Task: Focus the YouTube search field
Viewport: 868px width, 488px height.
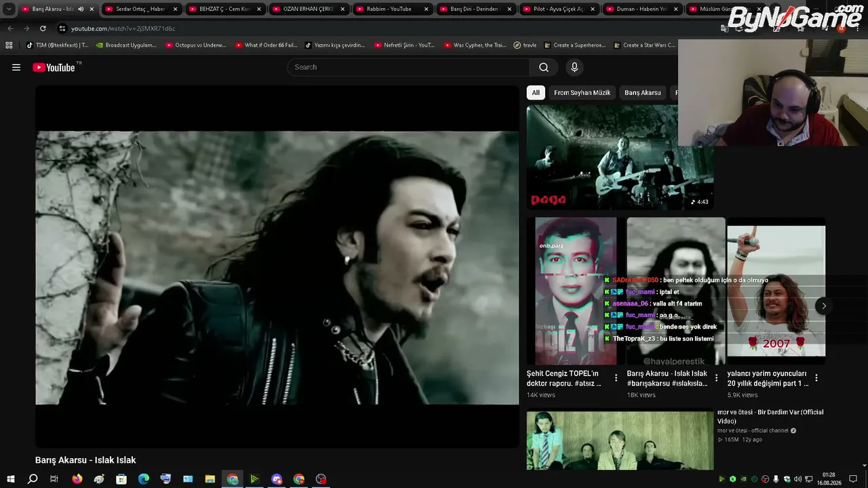Action: (408, 67)
